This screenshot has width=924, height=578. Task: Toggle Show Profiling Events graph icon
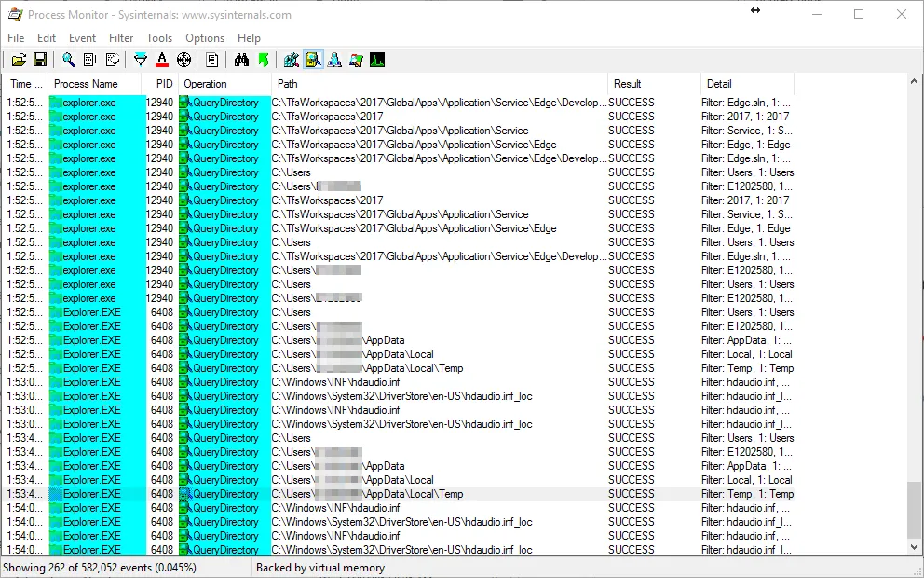pyautogui.click(x=377, y=60)
